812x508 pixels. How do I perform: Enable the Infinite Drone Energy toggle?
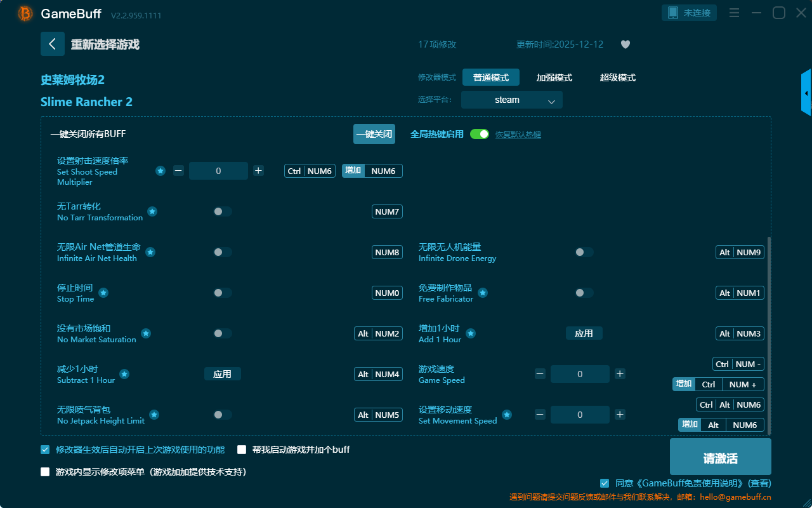(584, 252)
